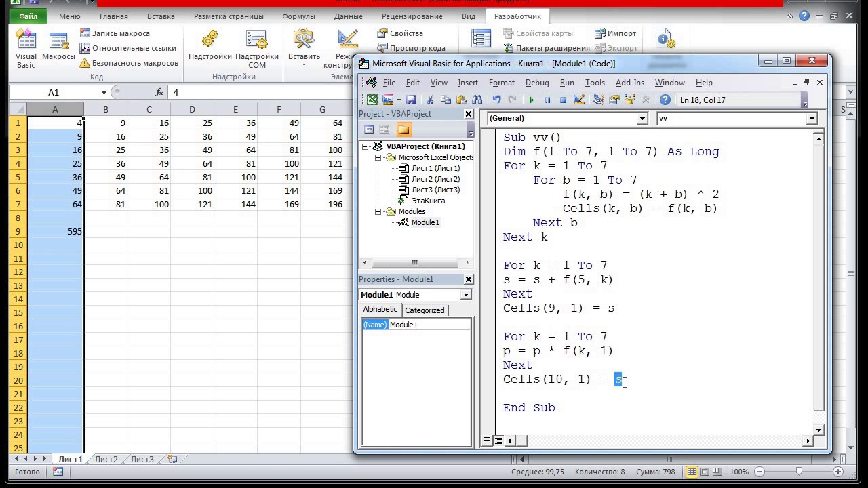The height and width of the screenshot is (488, 868).
Task: Switch to sheet tab Лист2
Action: [x=106, y=459]
